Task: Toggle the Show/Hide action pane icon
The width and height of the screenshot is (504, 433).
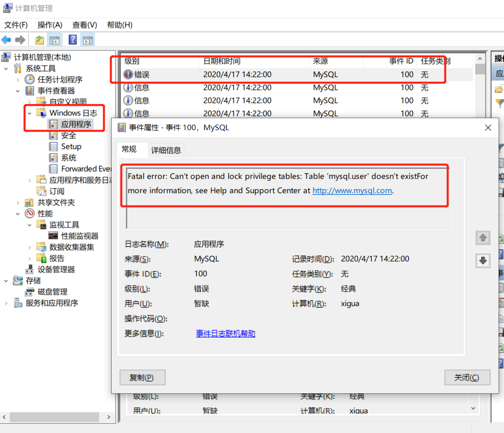Action: coord(88,40)
